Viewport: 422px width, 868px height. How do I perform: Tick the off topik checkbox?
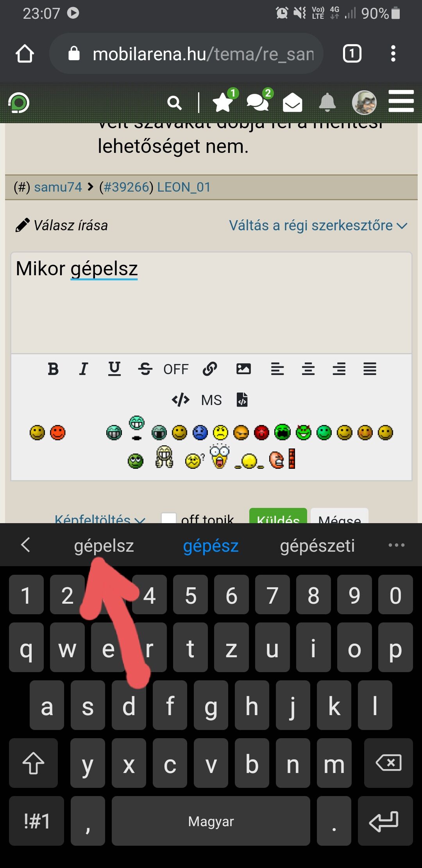click(169, 518)
